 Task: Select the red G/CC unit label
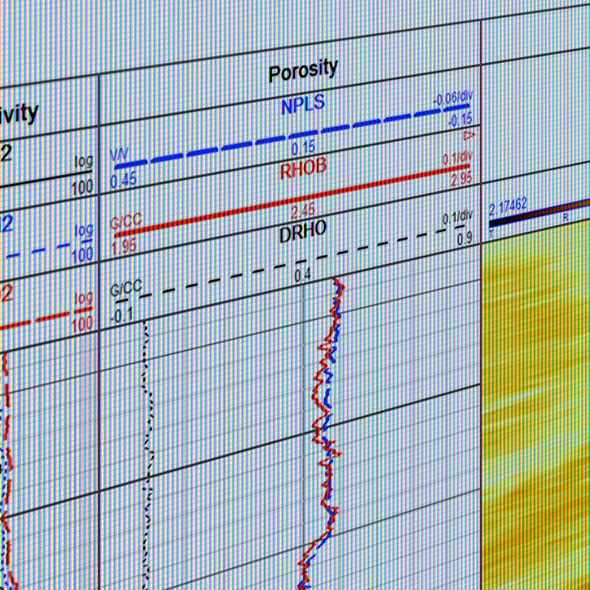(126, 221)
